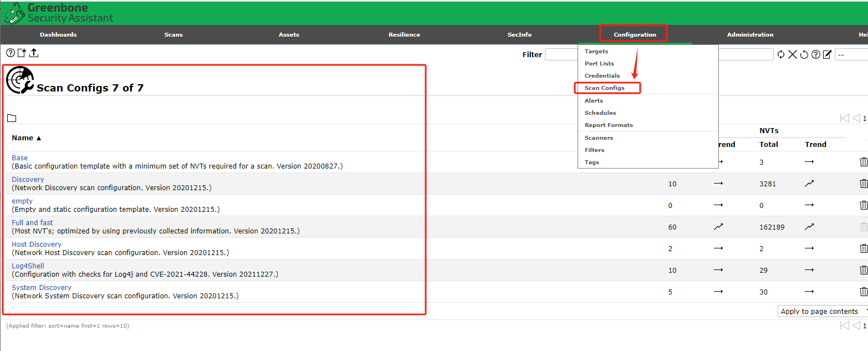Click the X icon to remove the filter

[793, 54]
